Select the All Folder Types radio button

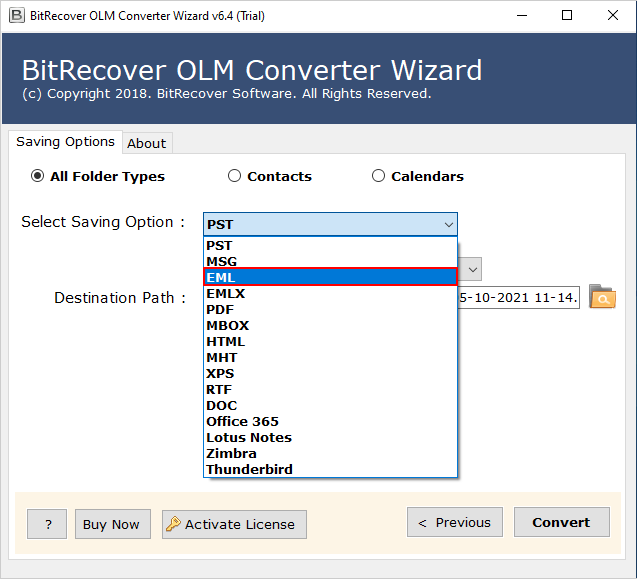tap(37, 176)
